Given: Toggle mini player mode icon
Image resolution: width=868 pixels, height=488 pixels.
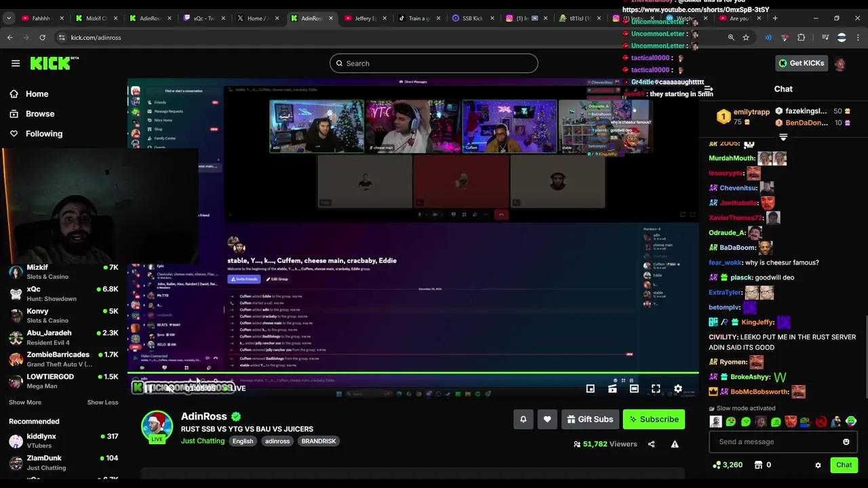Looking at the screenshot, I should [x=590, y=388].
